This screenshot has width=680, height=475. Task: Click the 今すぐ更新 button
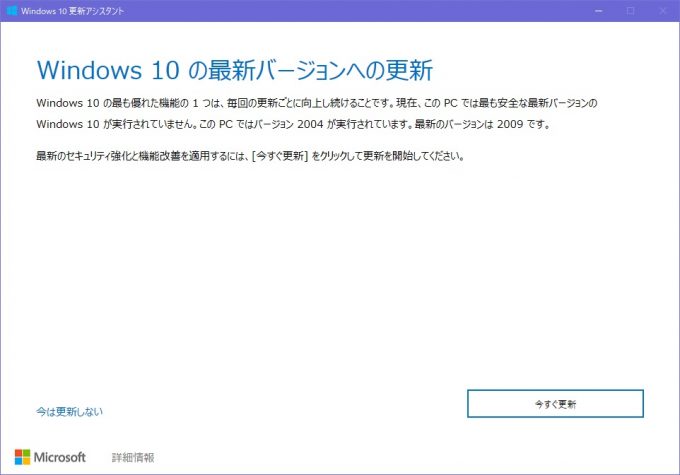[x=555, y=404]
